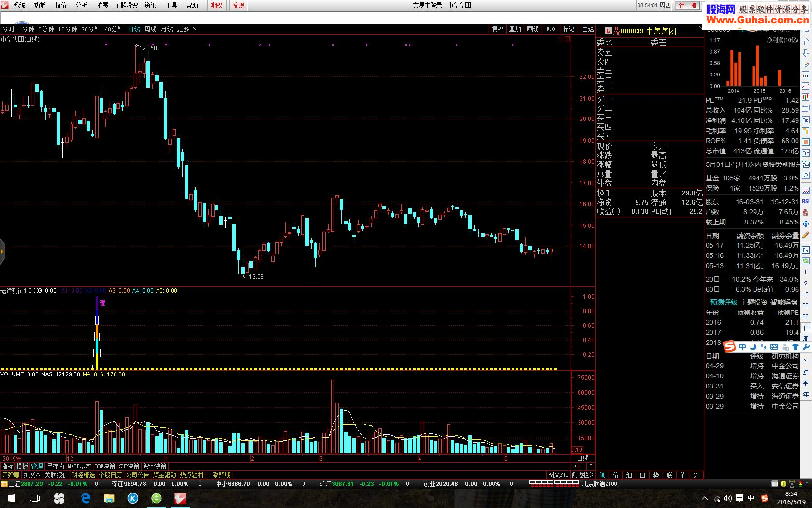Click the small diamond icon above the chart
The width and height of the screenshot is (812, 508).
[561, 39]
